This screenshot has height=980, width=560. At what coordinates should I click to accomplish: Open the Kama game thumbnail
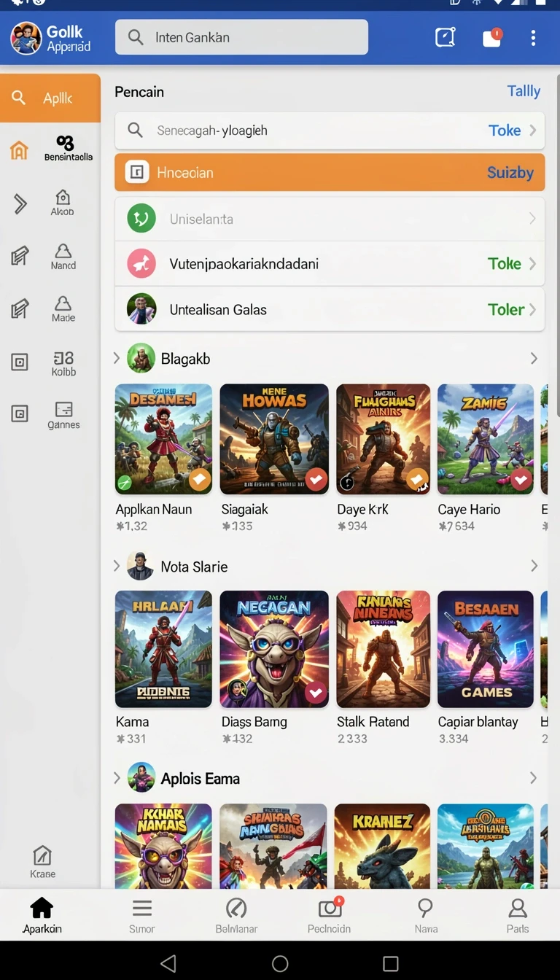tap(163, 649)
